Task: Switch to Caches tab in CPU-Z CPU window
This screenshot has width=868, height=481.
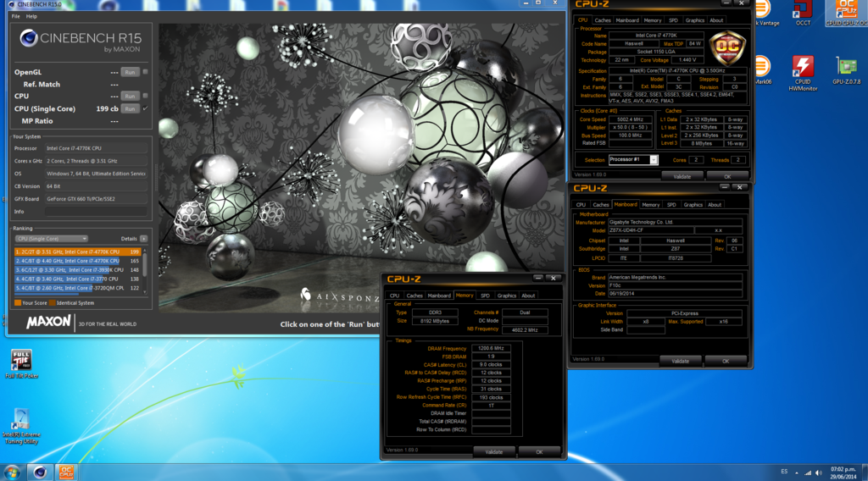Action: tap(603, 20)
